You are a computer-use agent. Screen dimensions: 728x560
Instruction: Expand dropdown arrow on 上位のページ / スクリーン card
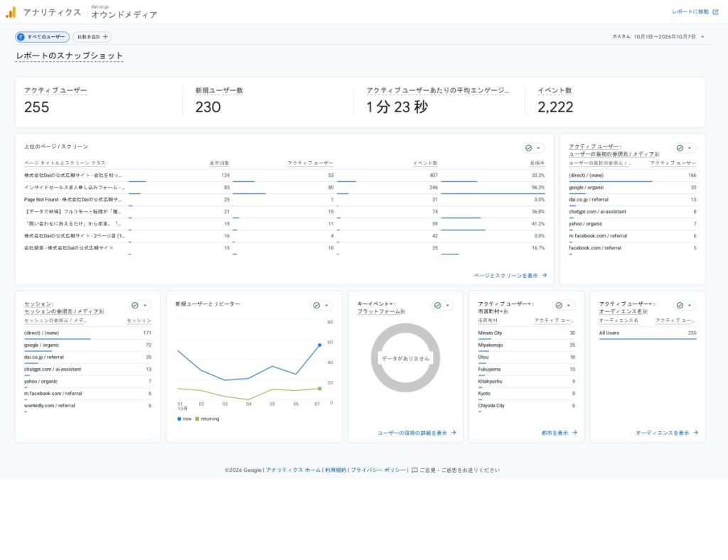coord(538,148)
